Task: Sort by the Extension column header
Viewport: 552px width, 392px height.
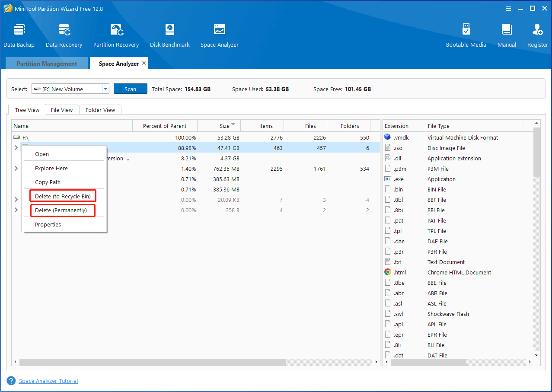Action: [x=404, y=126]
